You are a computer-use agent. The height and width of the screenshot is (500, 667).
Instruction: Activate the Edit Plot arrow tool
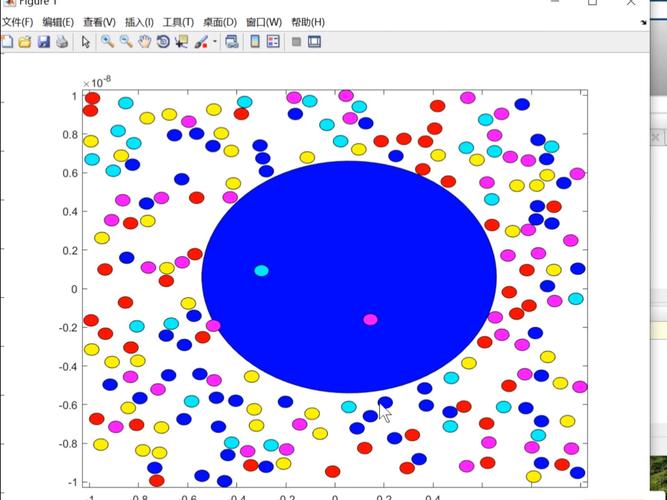(86, 42)
